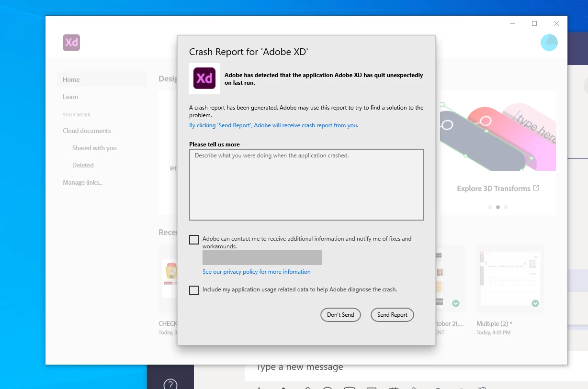Image resolution: width=588 pixels, height=389 pixels.
Task: Open external link icon beside Explore 3D Transforms
Action: (x=536, y=188)
